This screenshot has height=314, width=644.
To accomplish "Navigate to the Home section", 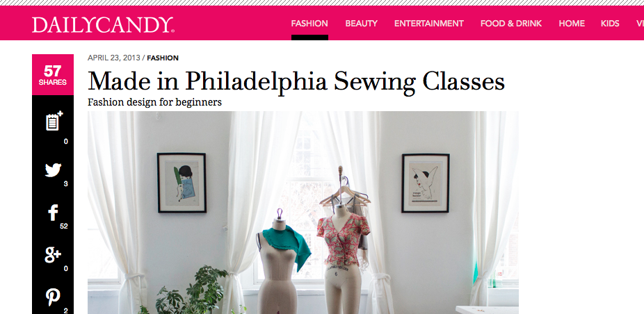I will click(x=571, y=24).
